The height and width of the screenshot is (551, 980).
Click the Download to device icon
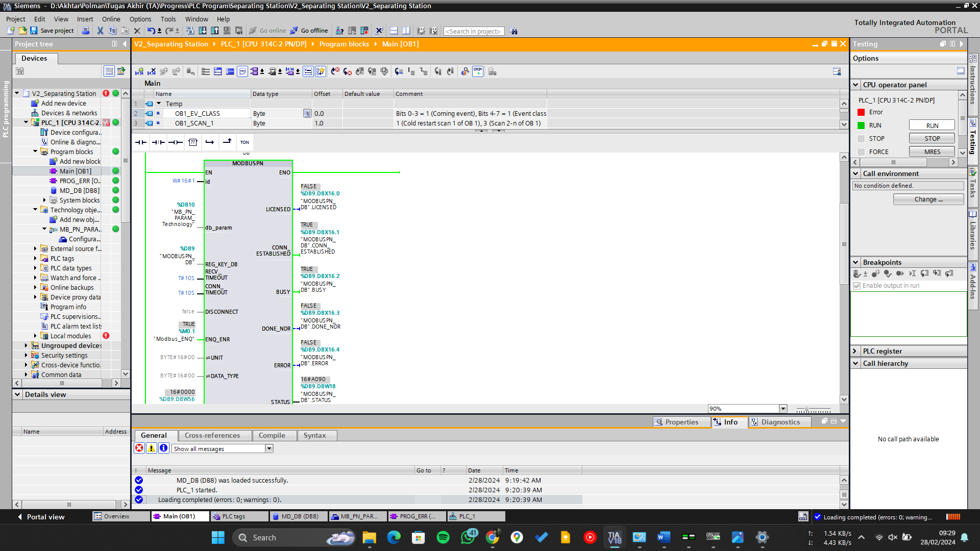(203, 31)
